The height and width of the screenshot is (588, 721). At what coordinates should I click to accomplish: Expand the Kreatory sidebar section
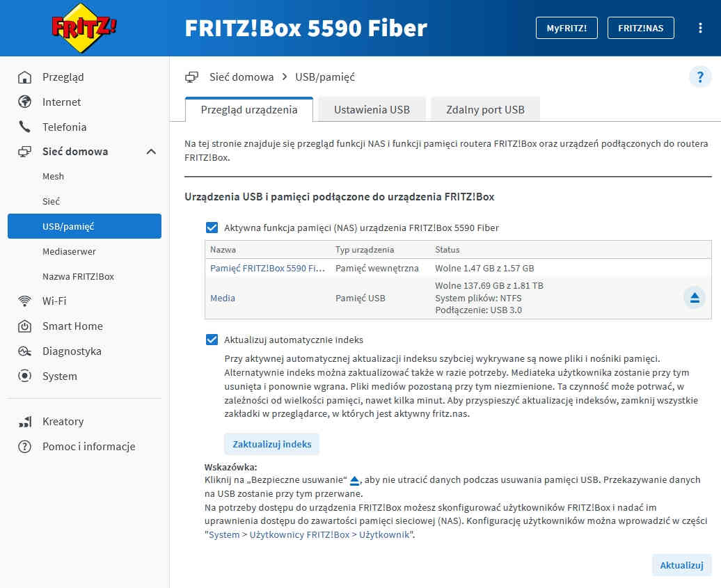[63, 422]
